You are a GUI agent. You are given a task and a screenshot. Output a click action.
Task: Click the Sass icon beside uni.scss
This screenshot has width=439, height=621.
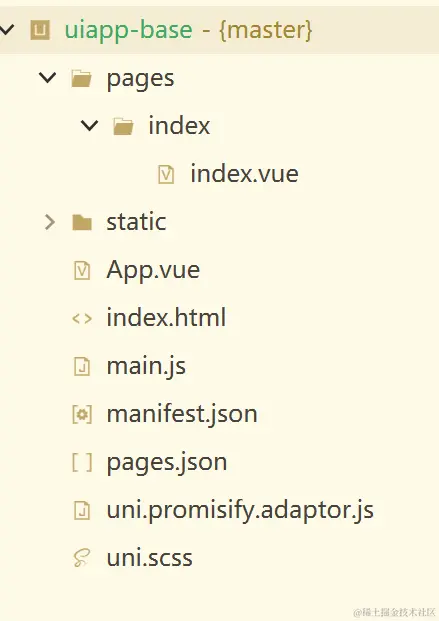tap(82, 558)
